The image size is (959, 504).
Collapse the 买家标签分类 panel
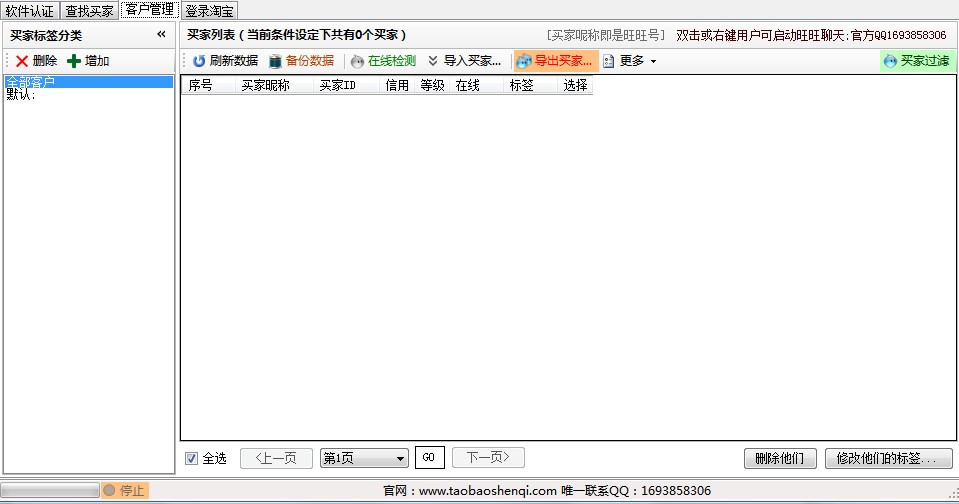pos(161,35)
